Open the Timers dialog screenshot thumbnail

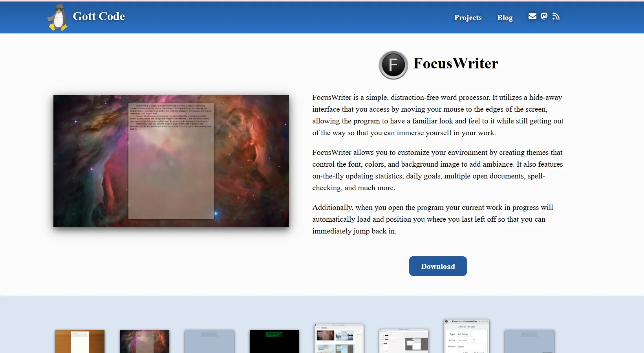[x=467, y=336]
